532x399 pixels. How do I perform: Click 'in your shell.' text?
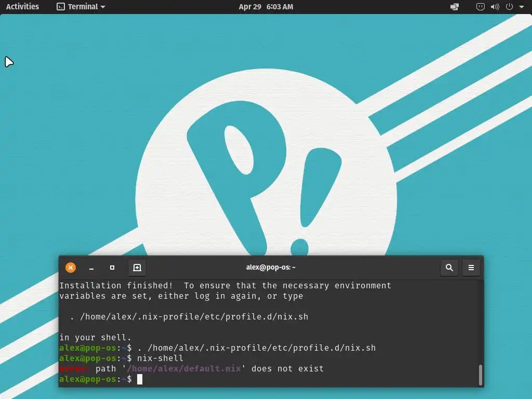click(x=95, y=338)
